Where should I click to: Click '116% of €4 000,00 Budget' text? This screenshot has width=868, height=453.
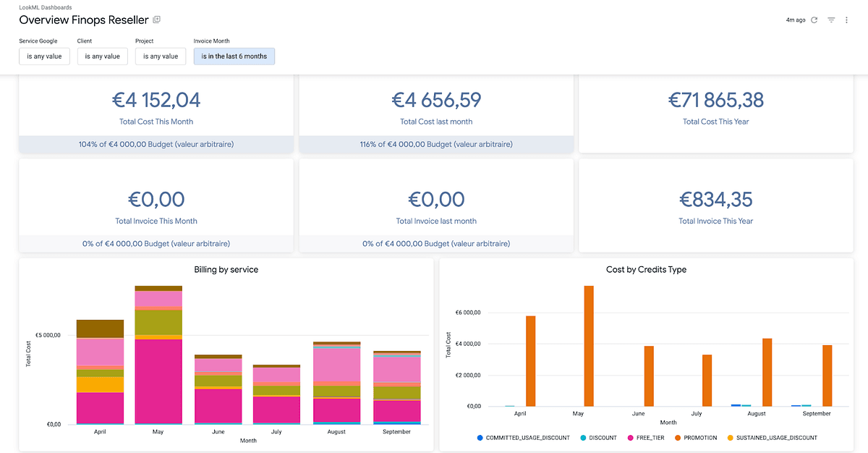click(436, 145)
